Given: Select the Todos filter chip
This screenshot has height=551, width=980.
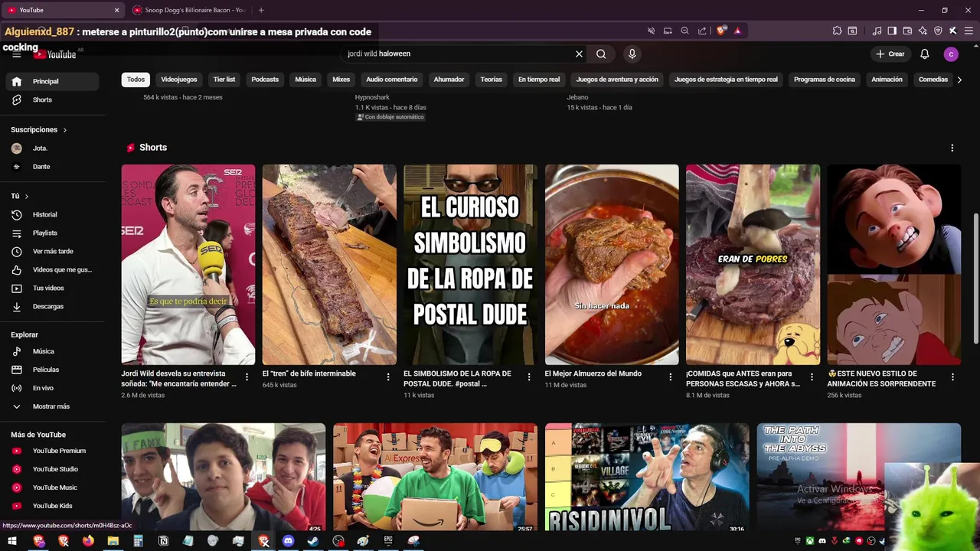Looking at the screenshot, I should (x=136, y=80).
